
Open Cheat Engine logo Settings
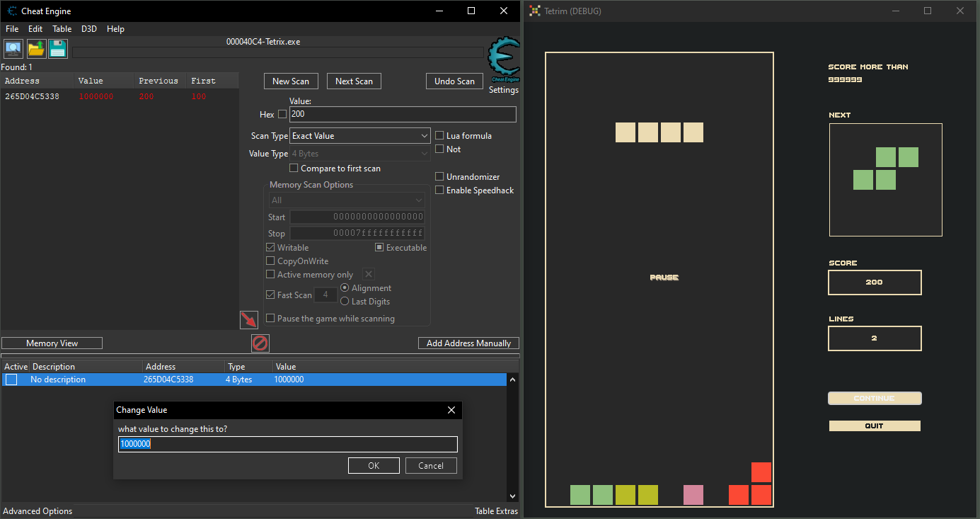coord(504,65)
